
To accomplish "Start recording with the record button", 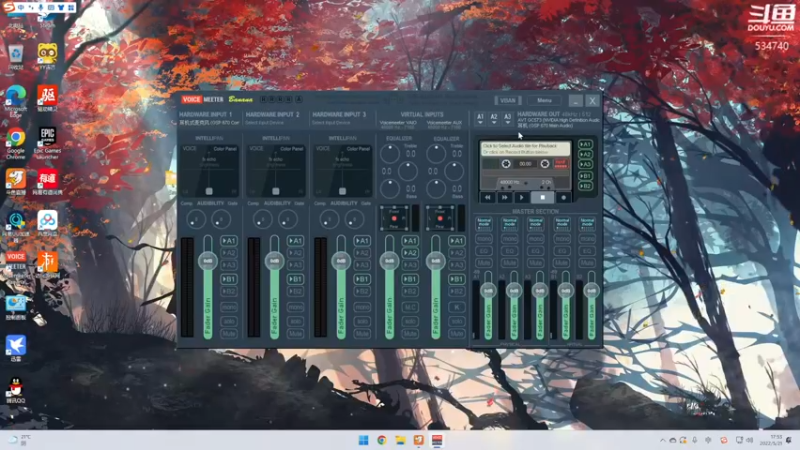I will coord(564,197).
